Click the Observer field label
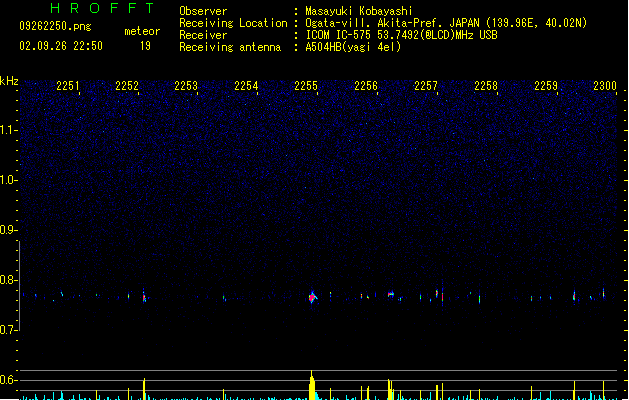This screenshot has height=400, width=629. (x=203, y=11)
